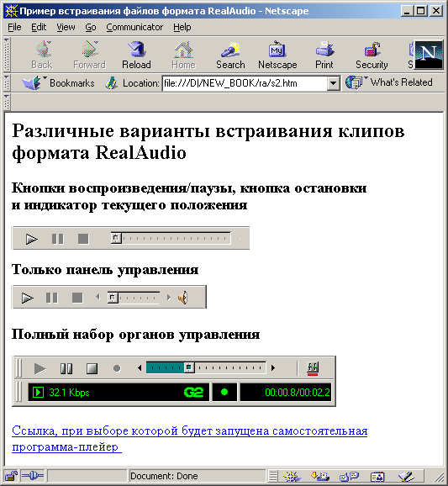Click fast-forward arrow in full-controls player

click(273, 368)
